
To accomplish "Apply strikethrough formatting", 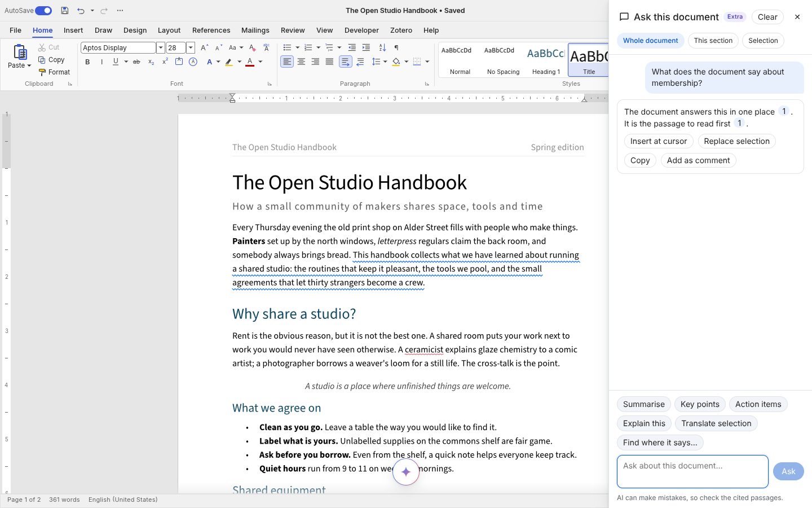I will click(x=136, y=62).
